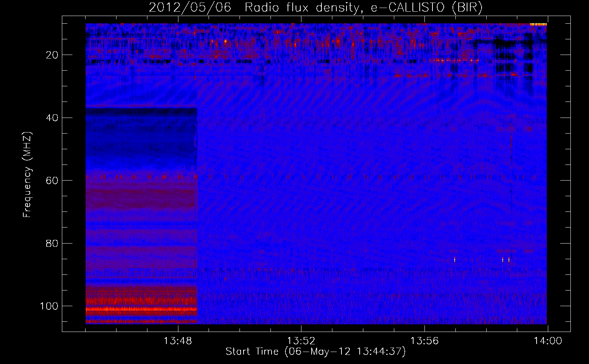
Task: Click the 13:56 time tick label
Action: (424, 341)
